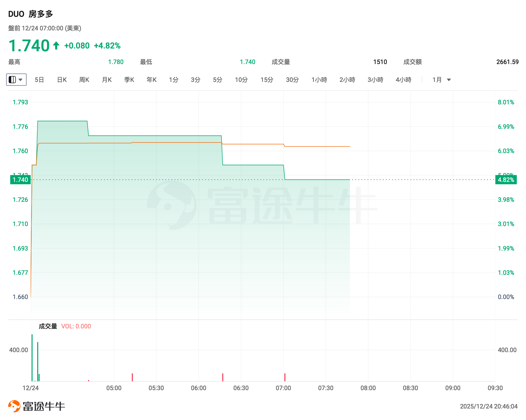Click the green up-arrow price indicator

point(56,46)
